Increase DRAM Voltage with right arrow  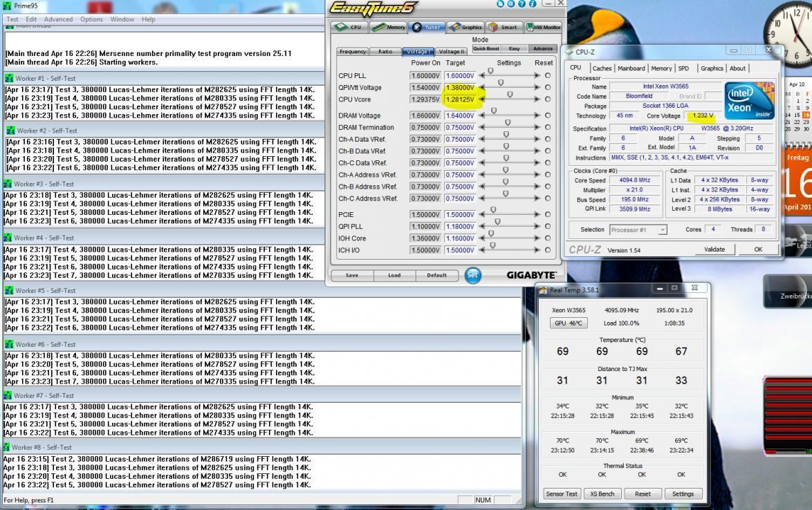pos(537,115)
